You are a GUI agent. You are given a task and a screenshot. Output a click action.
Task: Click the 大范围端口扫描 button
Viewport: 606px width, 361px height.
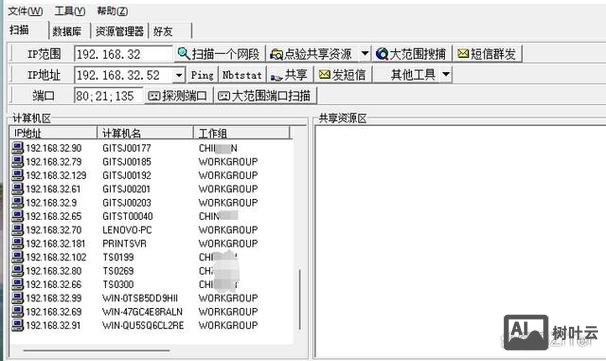pyautogui.click(x=266, y=95)
